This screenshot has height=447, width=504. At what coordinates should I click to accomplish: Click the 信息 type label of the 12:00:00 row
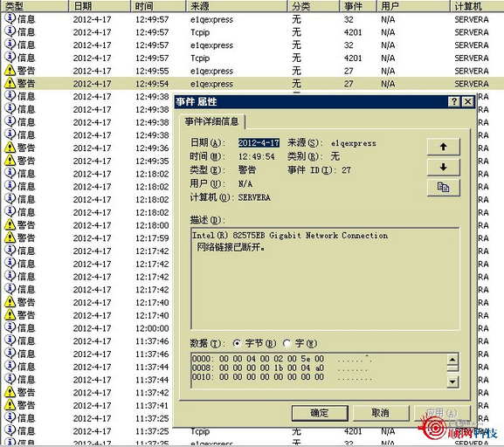tap(26, 327)
